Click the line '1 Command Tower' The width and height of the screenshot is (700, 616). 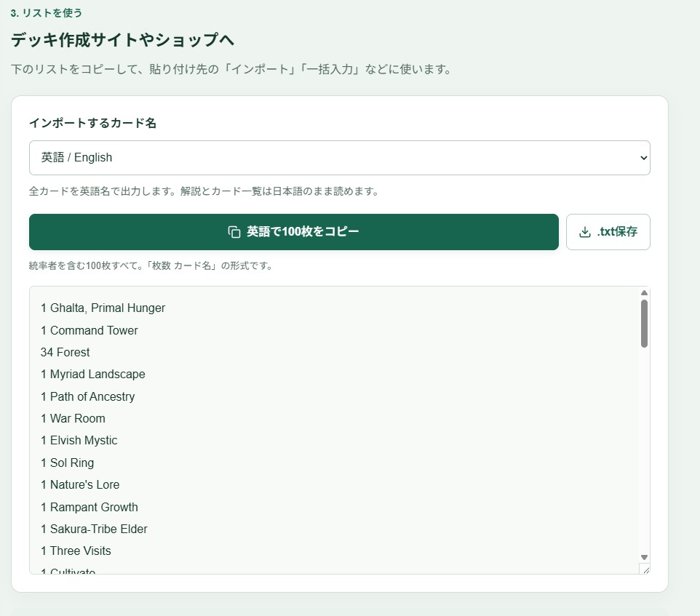coord(90,330)
